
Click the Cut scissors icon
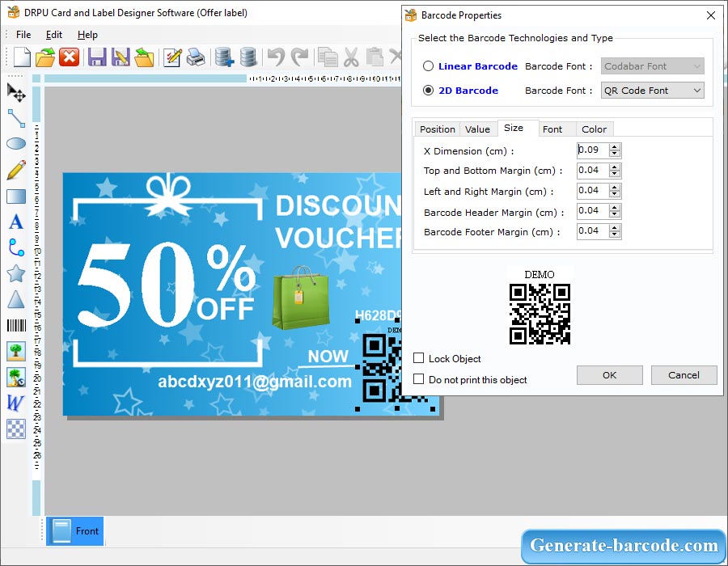(352, 57)
